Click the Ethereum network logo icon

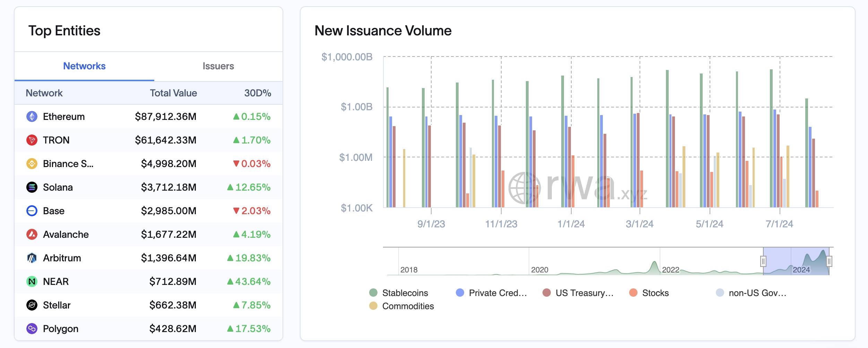pyautogui.click(x=32, y=116)
